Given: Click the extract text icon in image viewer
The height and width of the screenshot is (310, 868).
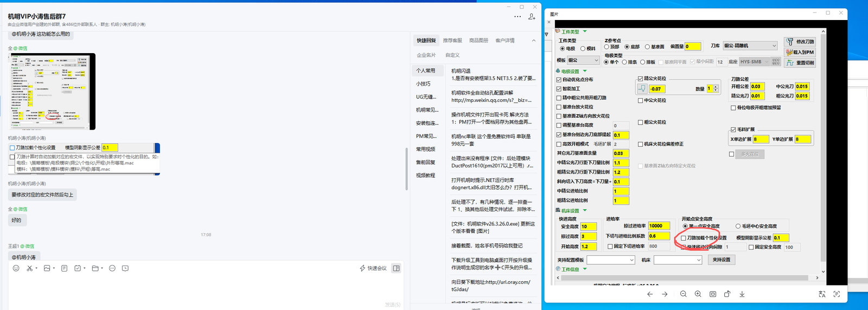Looking at the screenshot, I should (x=837, y=294).
